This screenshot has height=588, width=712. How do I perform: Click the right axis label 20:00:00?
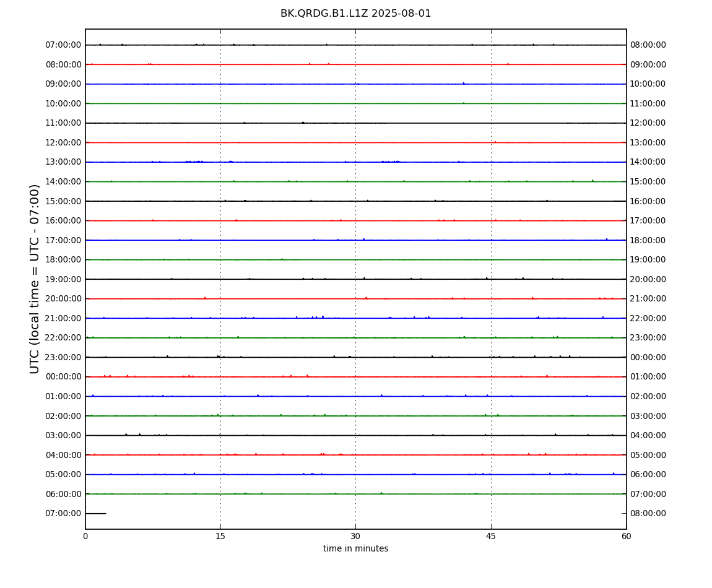tap(648, 279)
